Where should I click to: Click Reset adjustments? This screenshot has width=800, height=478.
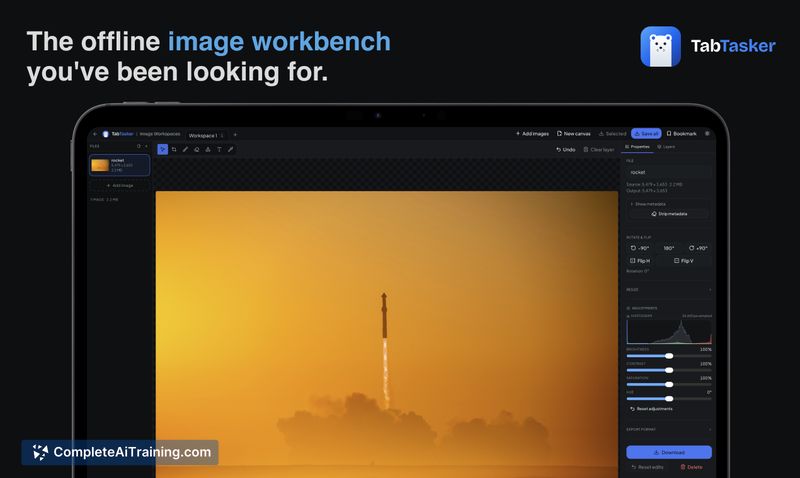coord(652,409)
